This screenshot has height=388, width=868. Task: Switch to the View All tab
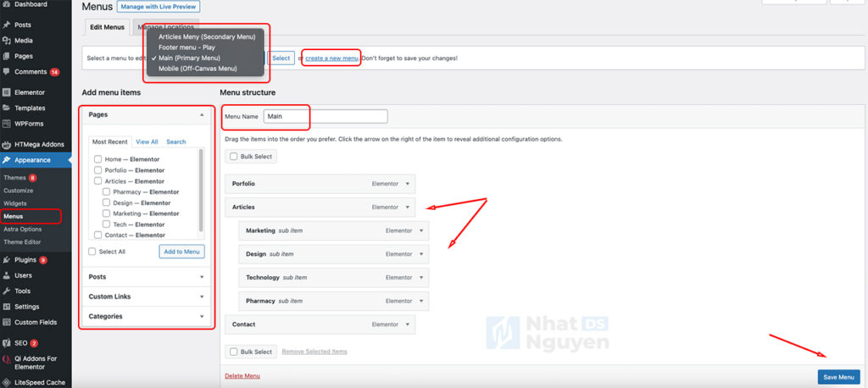coord(147,141)
